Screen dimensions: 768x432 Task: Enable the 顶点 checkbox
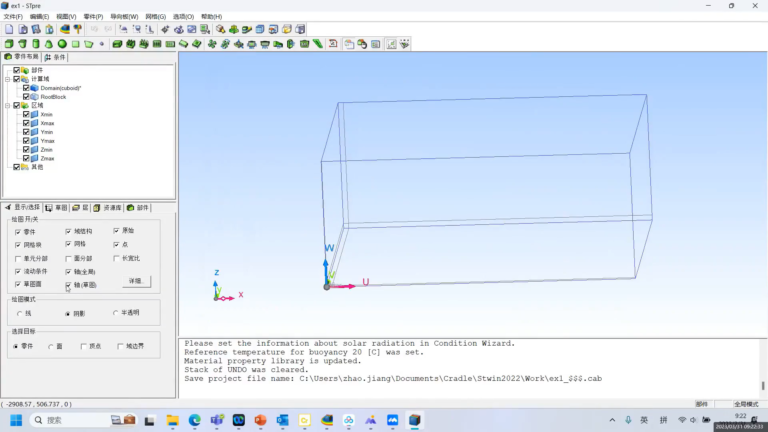click(x=83, y=346)
